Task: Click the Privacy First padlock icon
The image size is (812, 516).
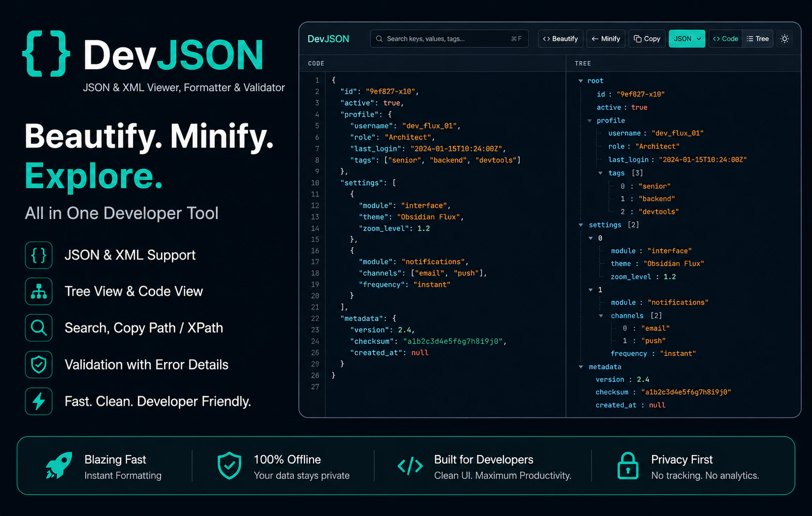Action: (x=628, y=466)
